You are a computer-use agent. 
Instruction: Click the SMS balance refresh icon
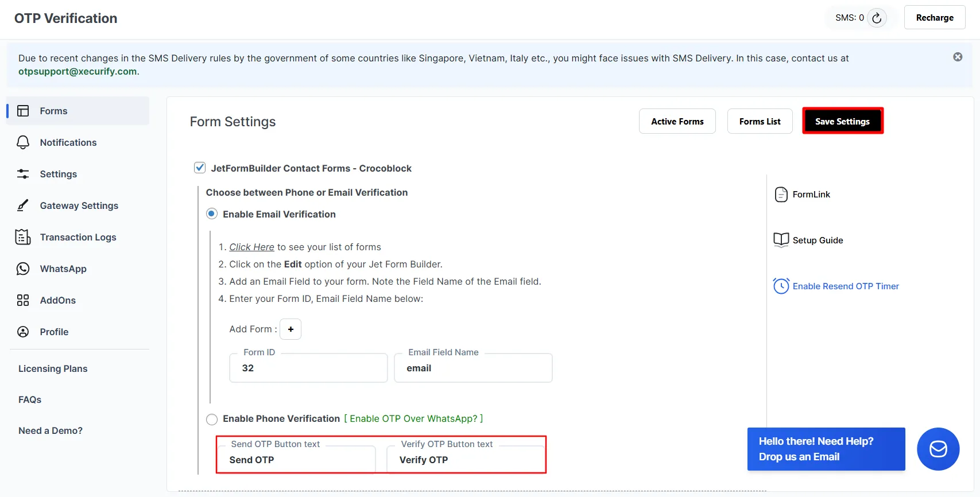pos(877,18)
